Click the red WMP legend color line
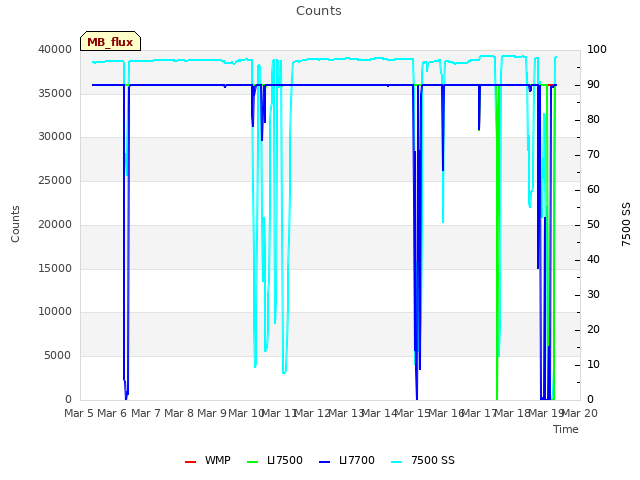 (x=191, y=462)
